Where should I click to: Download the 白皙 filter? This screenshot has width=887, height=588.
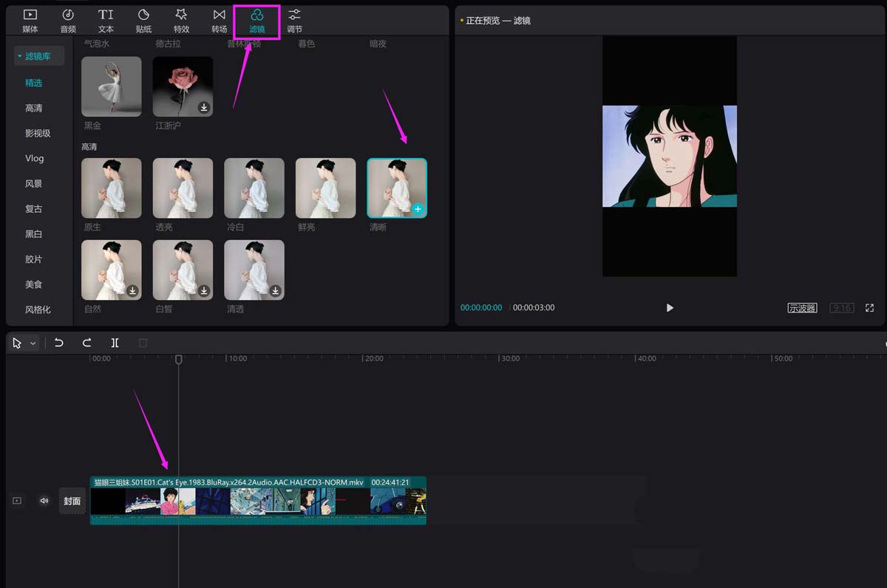point(204,291)
